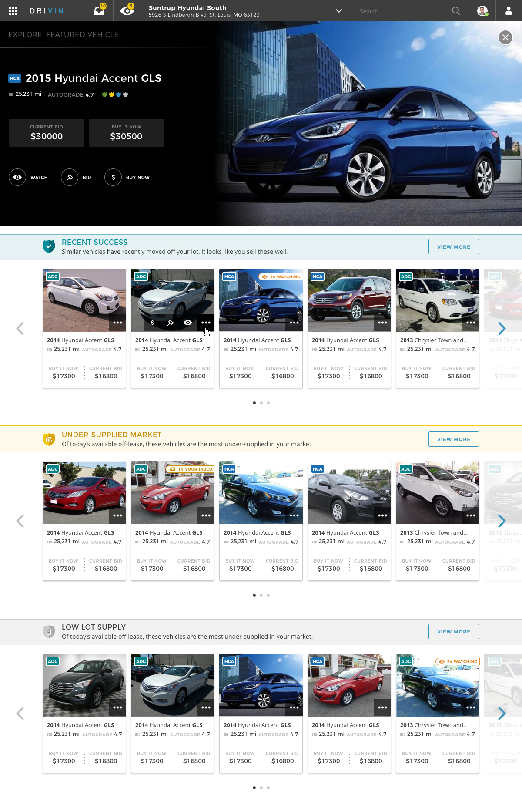Image resolution: width=522 pixels, height=812 pixels.
Task: Select third page dot in Under-Supplied Market
Action: pyautogui.click(x=268, y=595)
